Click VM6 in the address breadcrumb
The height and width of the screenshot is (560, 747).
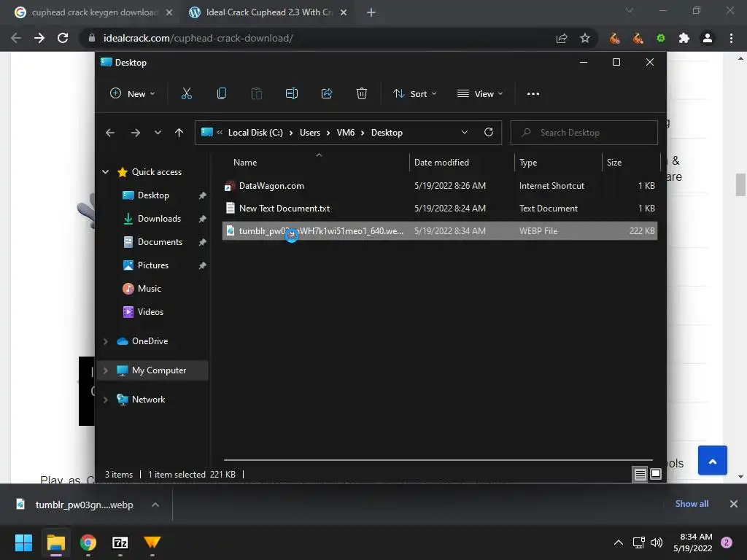coord(345,133)
